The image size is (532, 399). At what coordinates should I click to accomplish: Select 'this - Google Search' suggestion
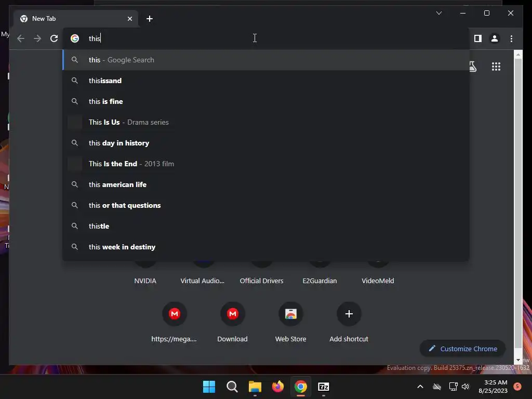pyautogui.click(x=266, y=60)
